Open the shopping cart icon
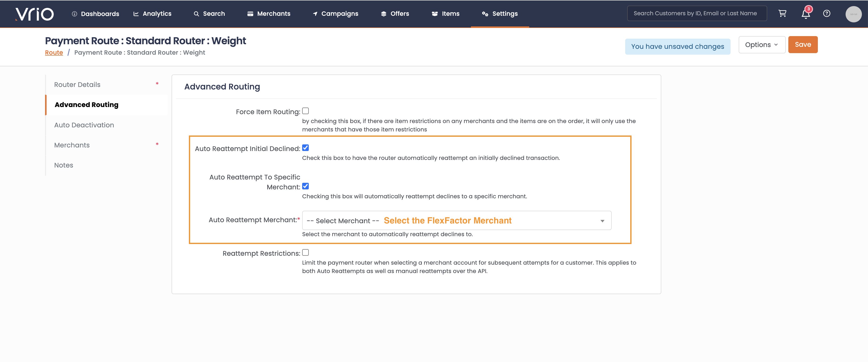 pyautogui.click(x=782, y=13)
